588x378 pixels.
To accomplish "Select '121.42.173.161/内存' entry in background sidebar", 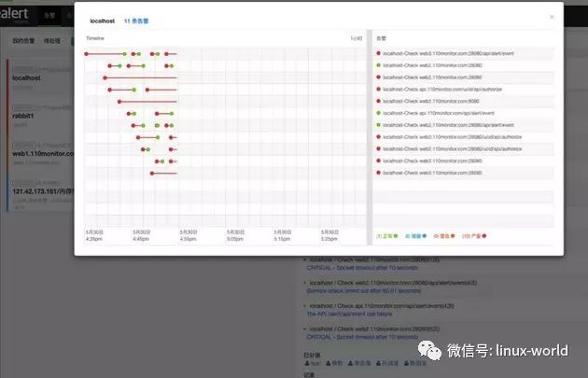I will click(x=43, y=191).
